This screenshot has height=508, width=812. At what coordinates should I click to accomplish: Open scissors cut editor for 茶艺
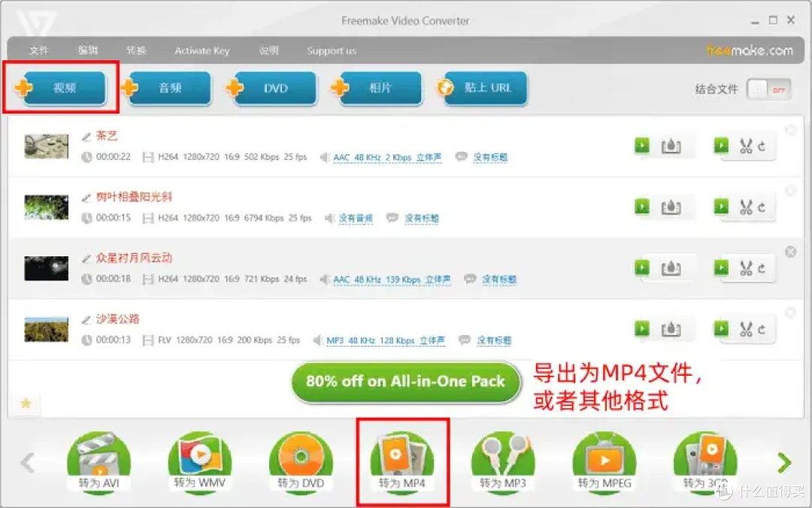point(746,147)
